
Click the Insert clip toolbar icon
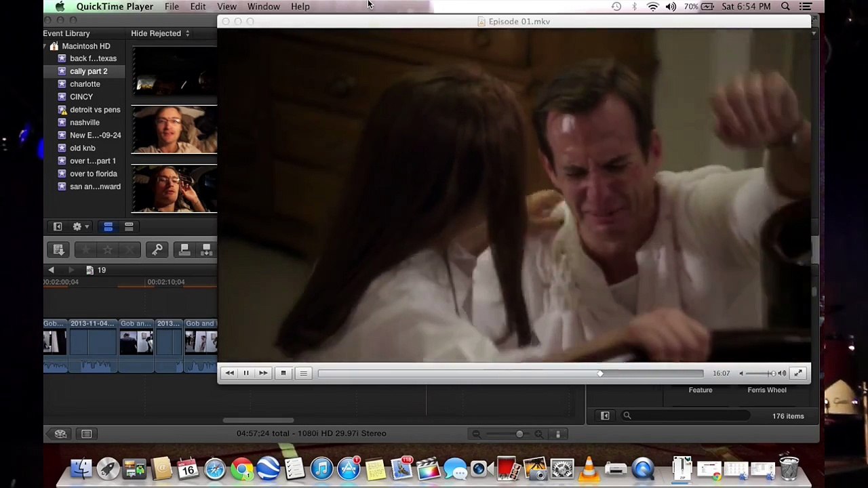[207, 250]
